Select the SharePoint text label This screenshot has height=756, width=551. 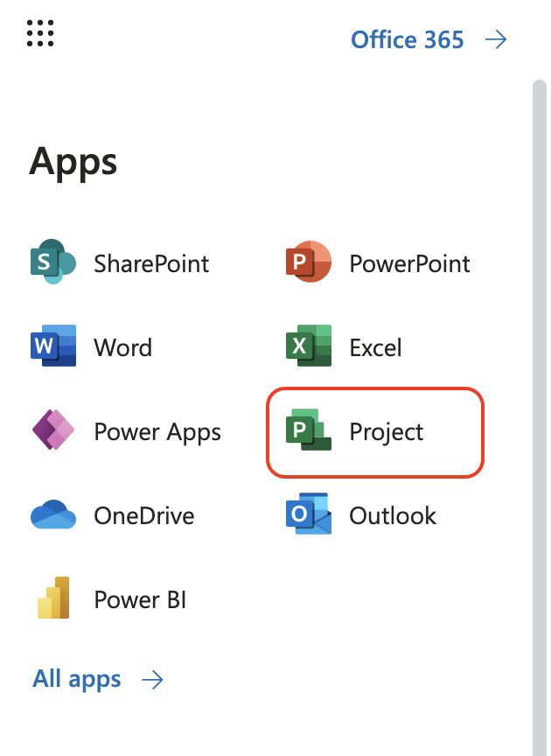click(x=151, y=263)
